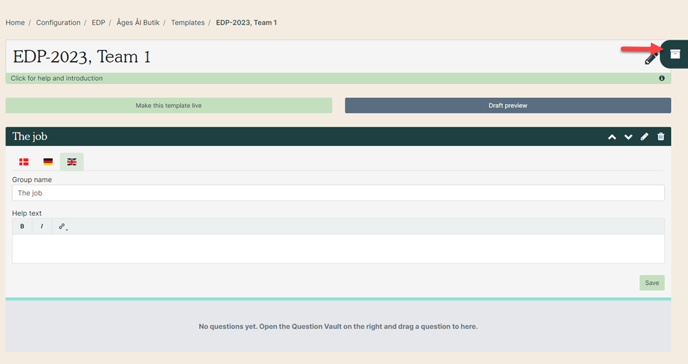Insert link in Help text editor
The image size is (688, 364).
[63, 226]
